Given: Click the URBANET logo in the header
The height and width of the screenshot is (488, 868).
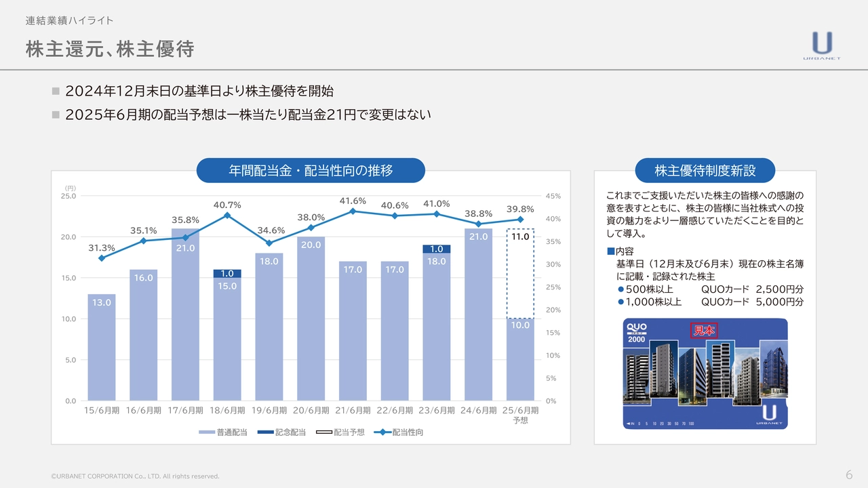Looking at the screenshot, I should 822,45.
